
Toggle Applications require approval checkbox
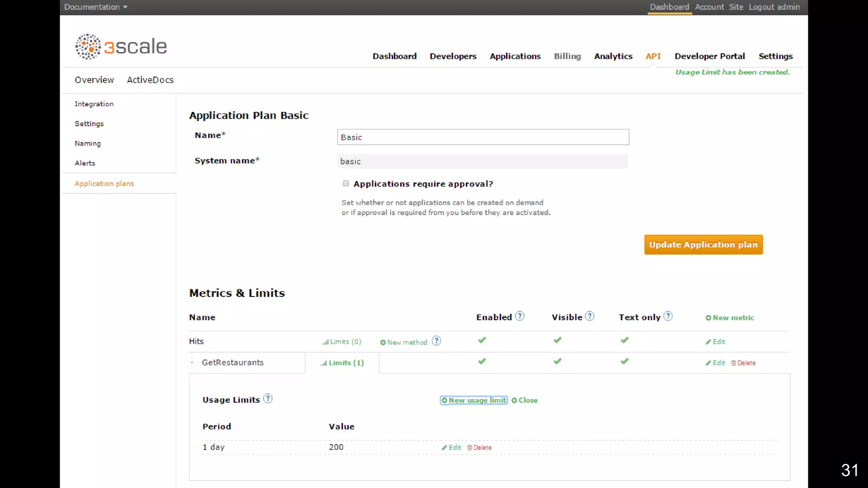pyautogui.click(x=346, y=183)
